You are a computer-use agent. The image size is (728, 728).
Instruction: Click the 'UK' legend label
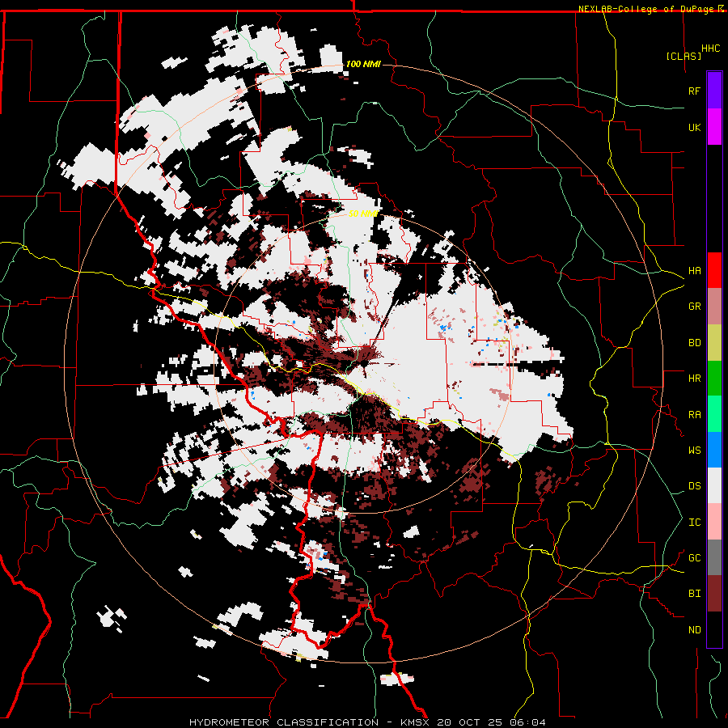coord(694,128)
